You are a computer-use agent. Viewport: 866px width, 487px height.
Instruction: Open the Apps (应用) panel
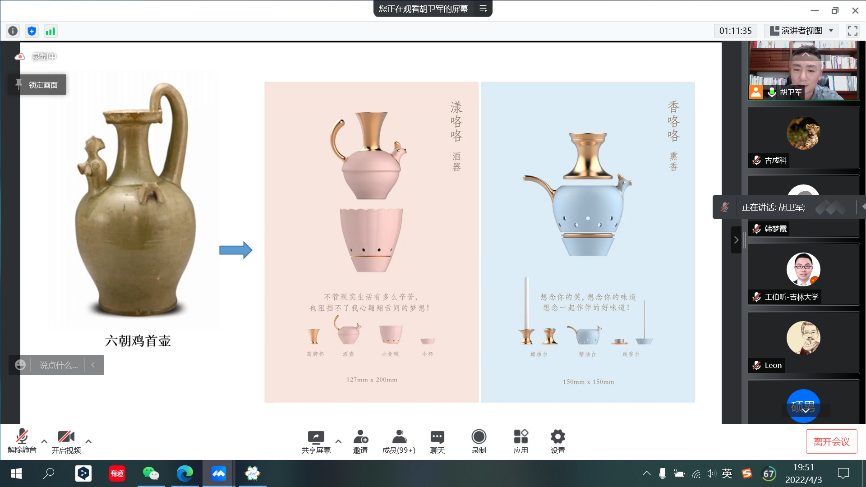520,441
